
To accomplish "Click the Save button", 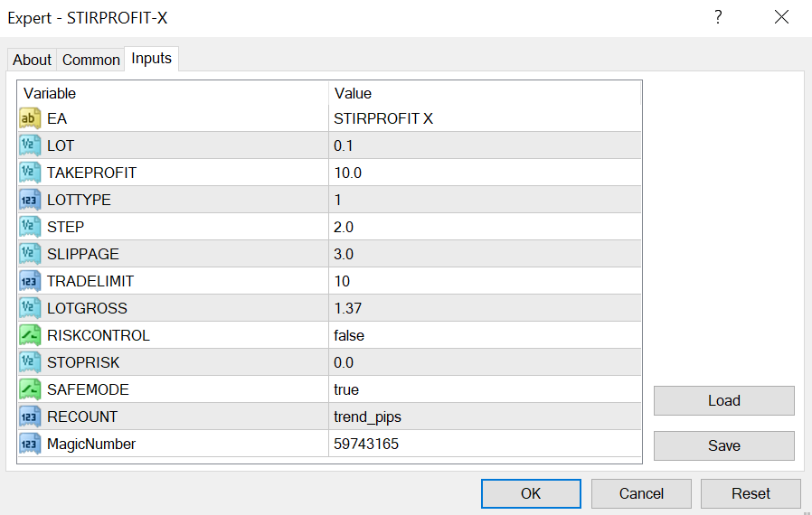I will click(723, 445).
